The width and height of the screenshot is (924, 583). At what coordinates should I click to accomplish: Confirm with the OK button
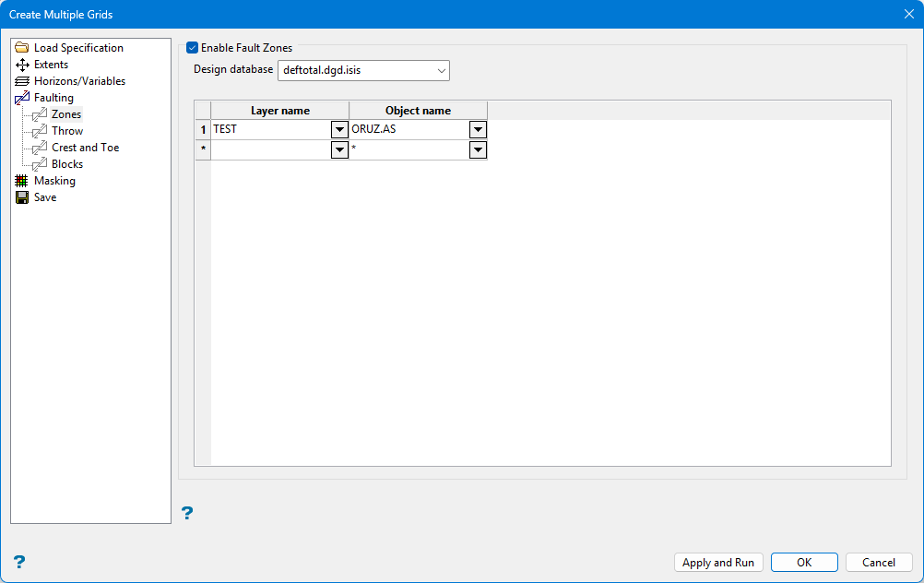click(804, 563)
